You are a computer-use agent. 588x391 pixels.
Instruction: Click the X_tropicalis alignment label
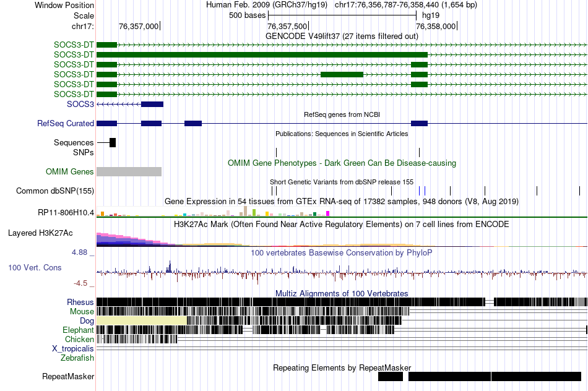click(x=73, y=349)
